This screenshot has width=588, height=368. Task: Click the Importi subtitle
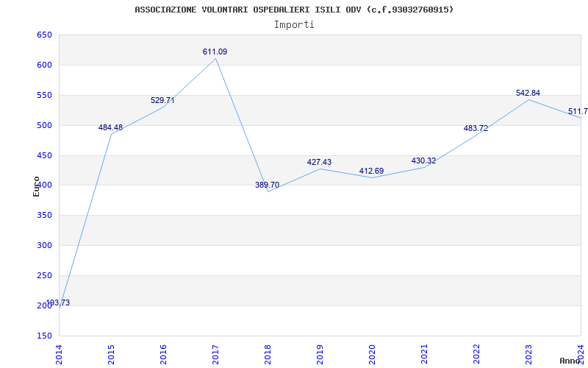(294, 25)
